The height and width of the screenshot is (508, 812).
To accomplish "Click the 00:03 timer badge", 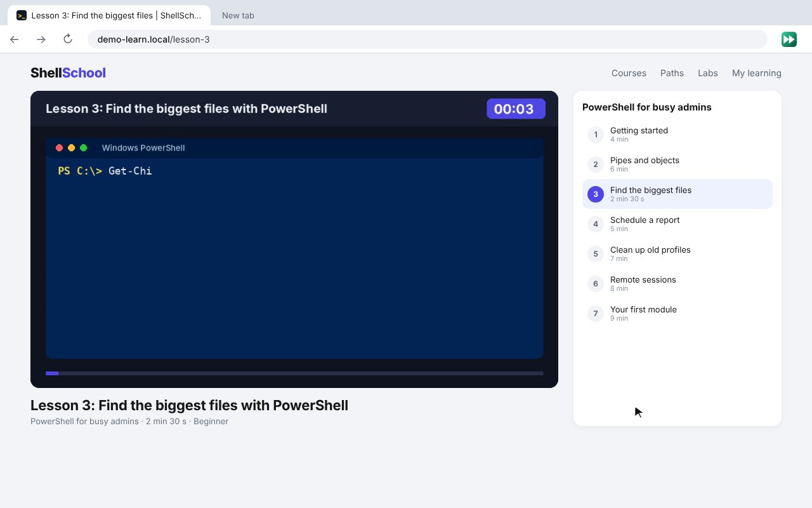I will coord(516,109).
